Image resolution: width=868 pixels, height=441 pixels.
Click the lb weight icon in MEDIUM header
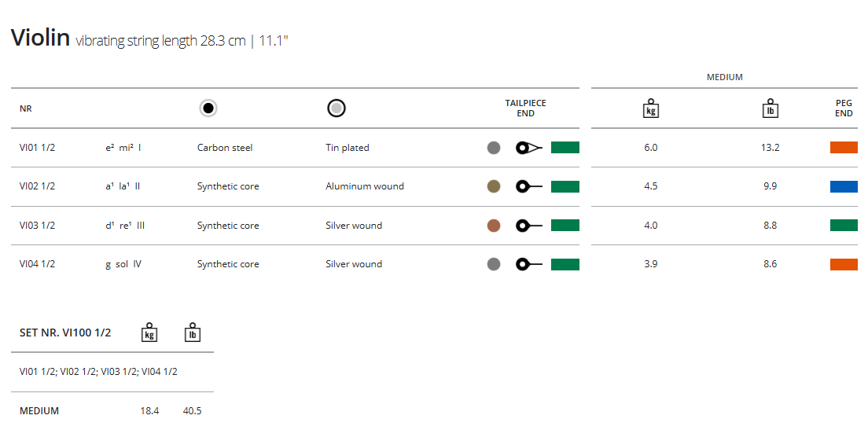pyautogui.click(x=771, y=108)
